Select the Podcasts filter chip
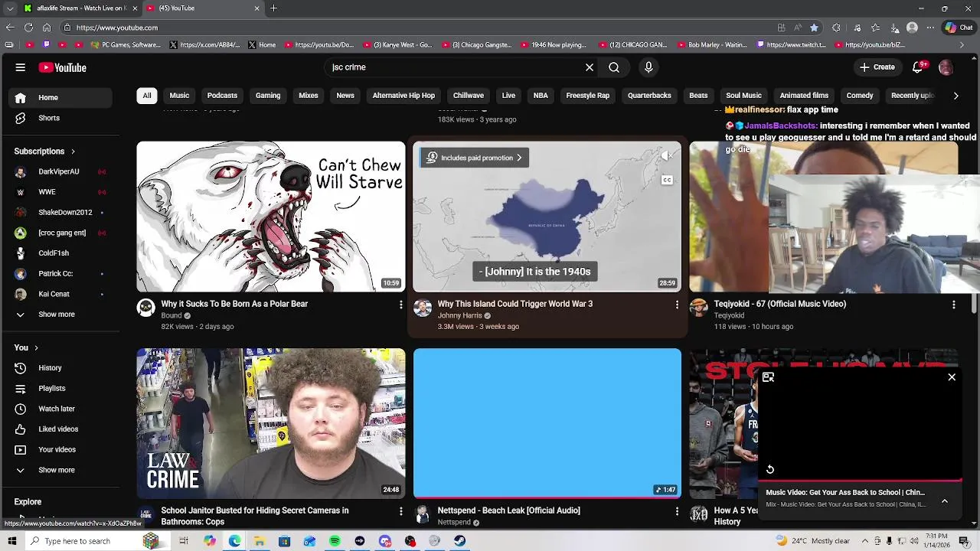The height and width of the screenshot is (551, 980). point(222,96)
